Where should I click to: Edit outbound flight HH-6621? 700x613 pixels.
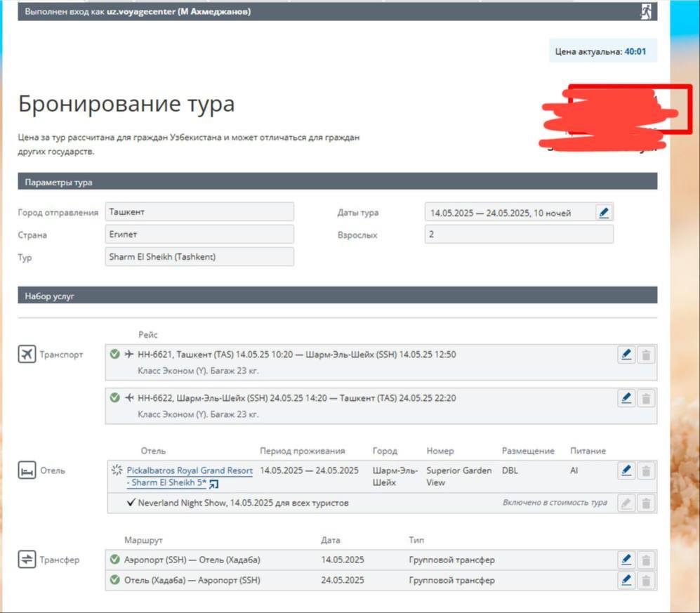coord(626,355)
